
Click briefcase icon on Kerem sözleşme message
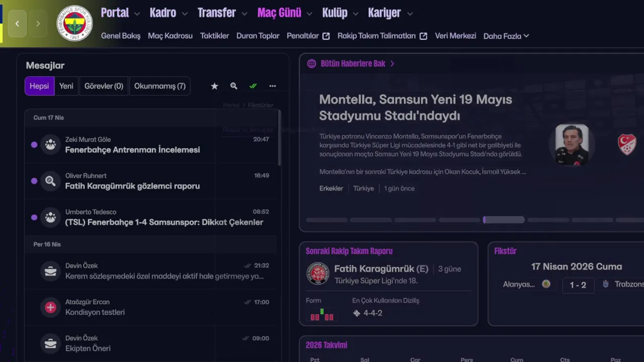[x=50, y=271]
